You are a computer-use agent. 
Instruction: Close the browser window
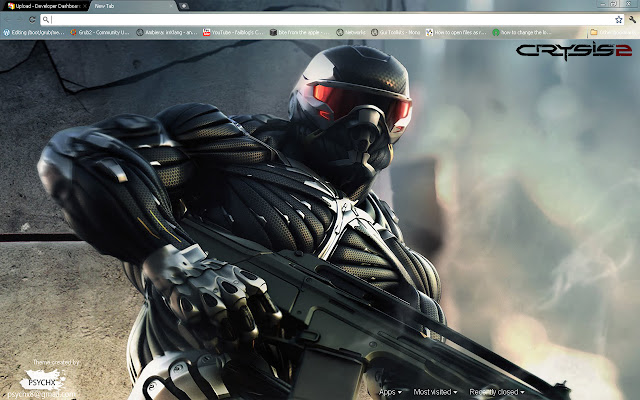click(629, 4)
